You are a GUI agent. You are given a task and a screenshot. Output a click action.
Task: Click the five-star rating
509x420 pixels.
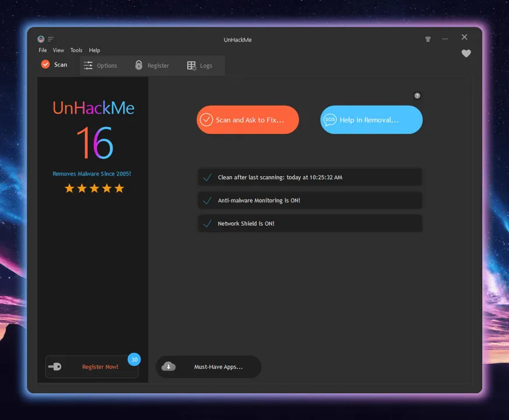[x=94, y=188]
